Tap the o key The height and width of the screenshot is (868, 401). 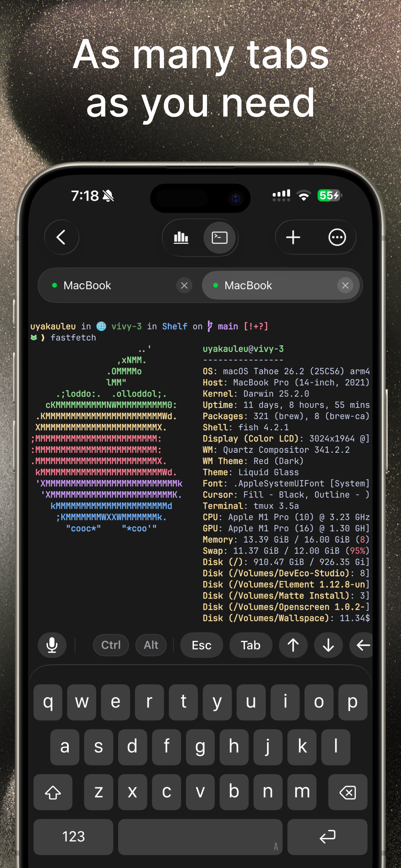319,702
